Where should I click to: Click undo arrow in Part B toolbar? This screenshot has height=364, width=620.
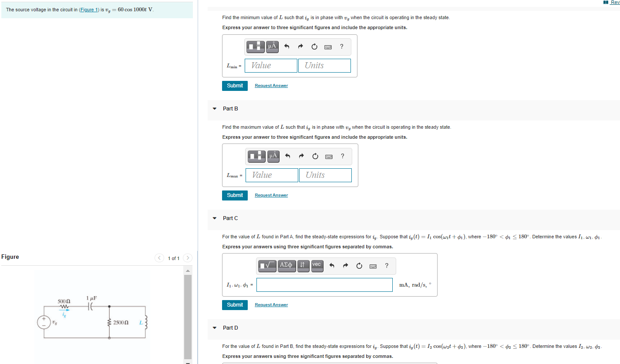pos(288,156)
